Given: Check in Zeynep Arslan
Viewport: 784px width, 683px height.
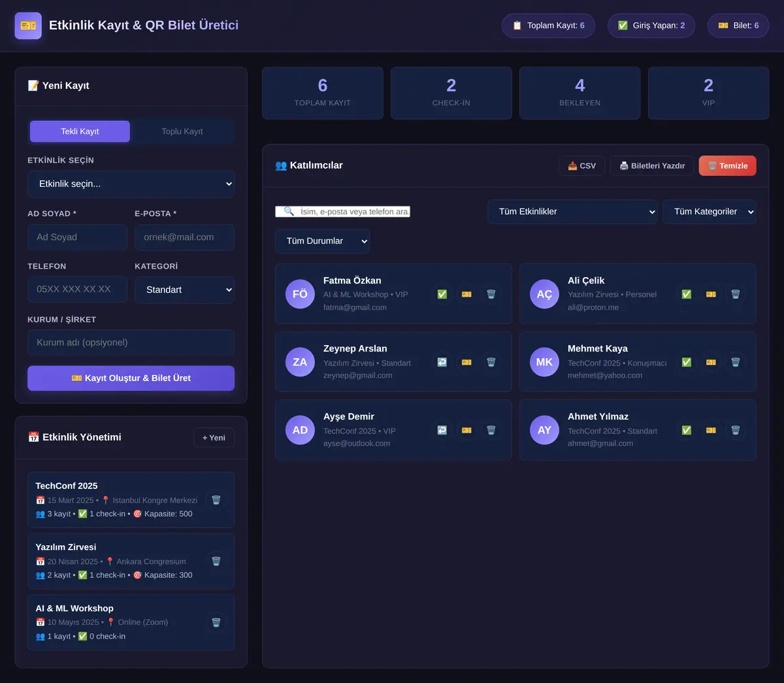Looking at the screenshot, I should 442,362.
